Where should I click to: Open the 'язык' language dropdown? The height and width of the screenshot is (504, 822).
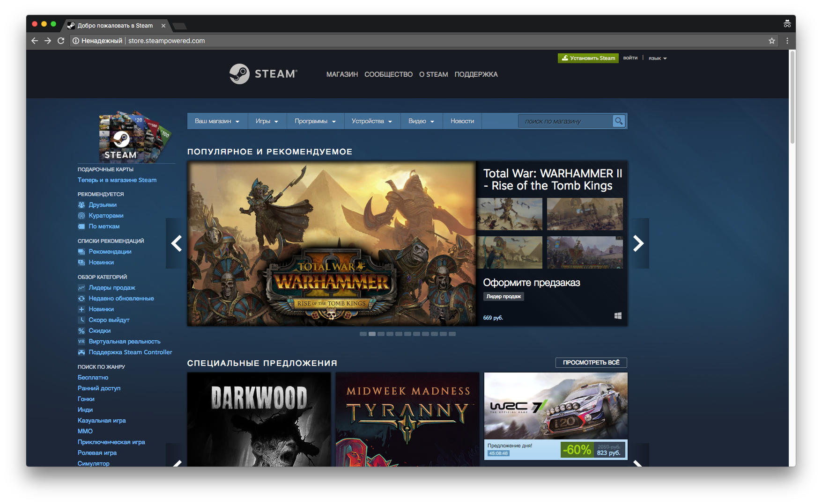[657, 58]
